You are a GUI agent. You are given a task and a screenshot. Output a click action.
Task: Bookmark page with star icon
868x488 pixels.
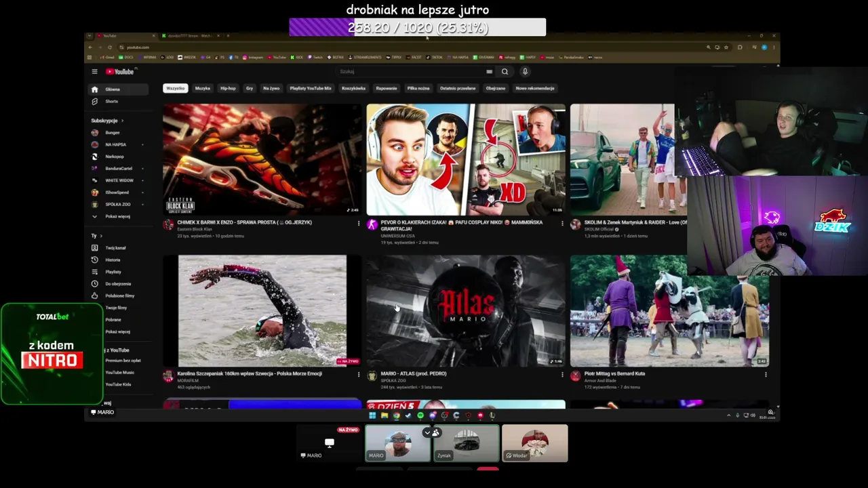[726, 47]
